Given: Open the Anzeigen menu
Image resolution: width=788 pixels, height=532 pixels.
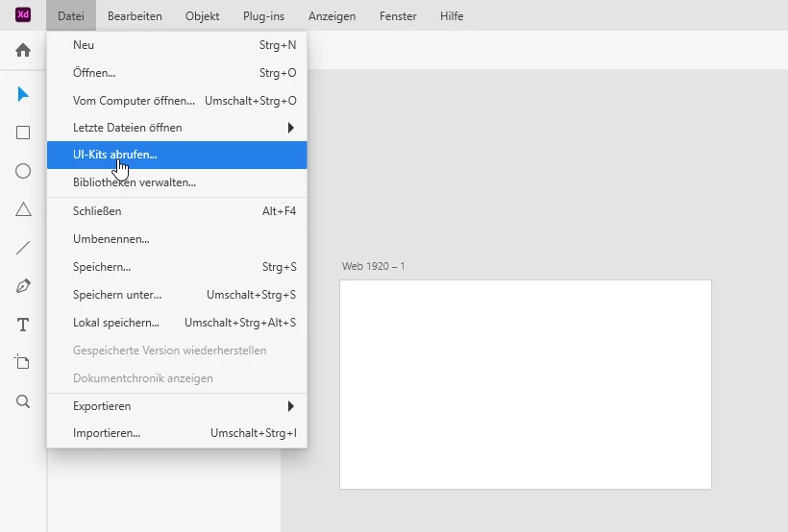Looking at the screenshot, I should (x=332, y=16).
